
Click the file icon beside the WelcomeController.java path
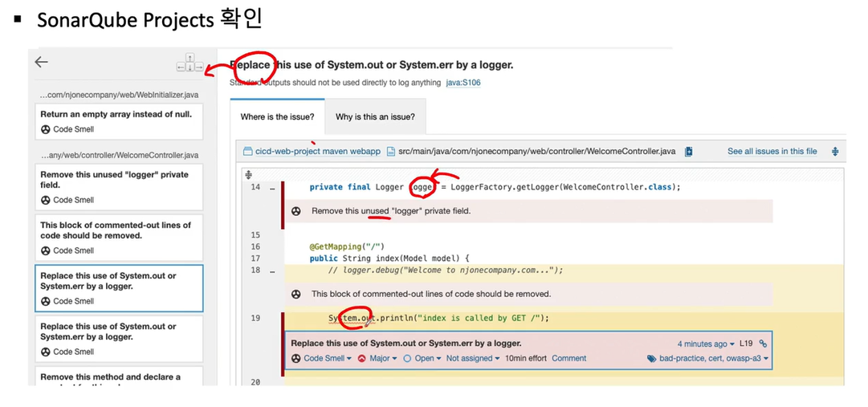(x=391, y=151)
